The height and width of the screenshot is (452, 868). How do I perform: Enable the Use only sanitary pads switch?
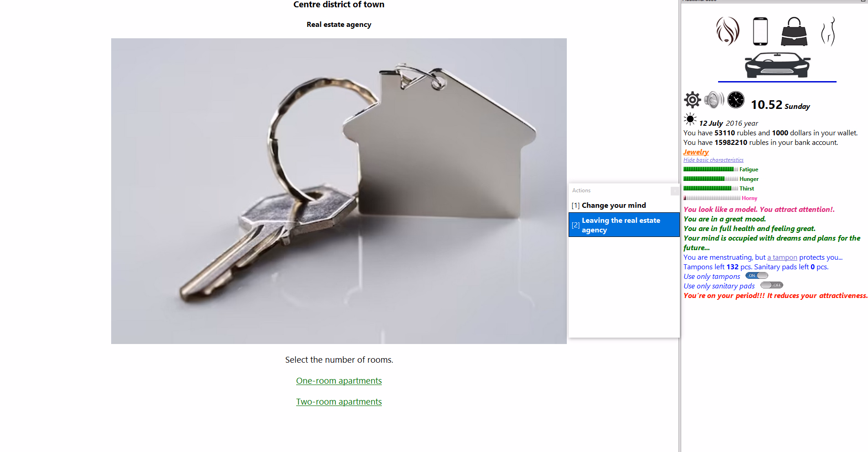772,285
